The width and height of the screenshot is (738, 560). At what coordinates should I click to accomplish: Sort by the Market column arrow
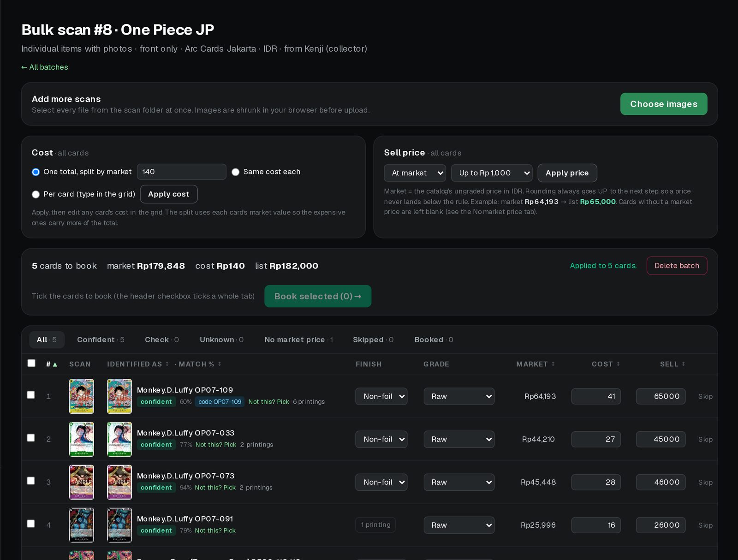553,364
